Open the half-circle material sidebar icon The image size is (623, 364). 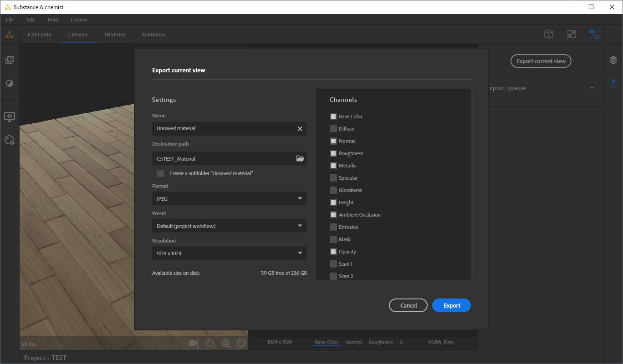10,83
